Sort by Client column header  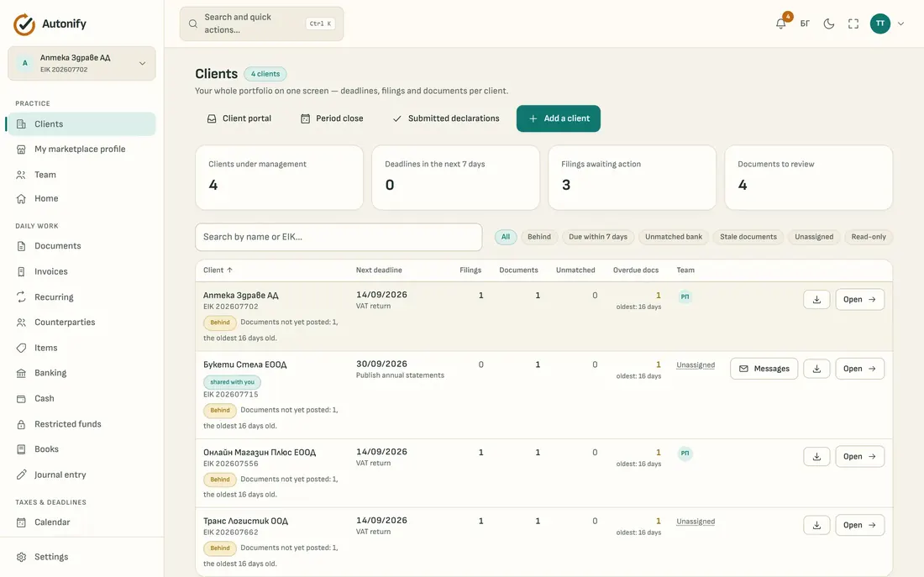218,270
